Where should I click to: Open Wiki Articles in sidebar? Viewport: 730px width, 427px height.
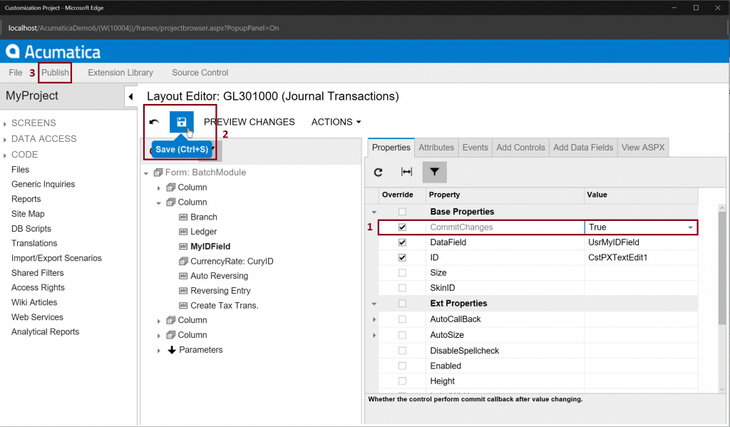point(34,303)
